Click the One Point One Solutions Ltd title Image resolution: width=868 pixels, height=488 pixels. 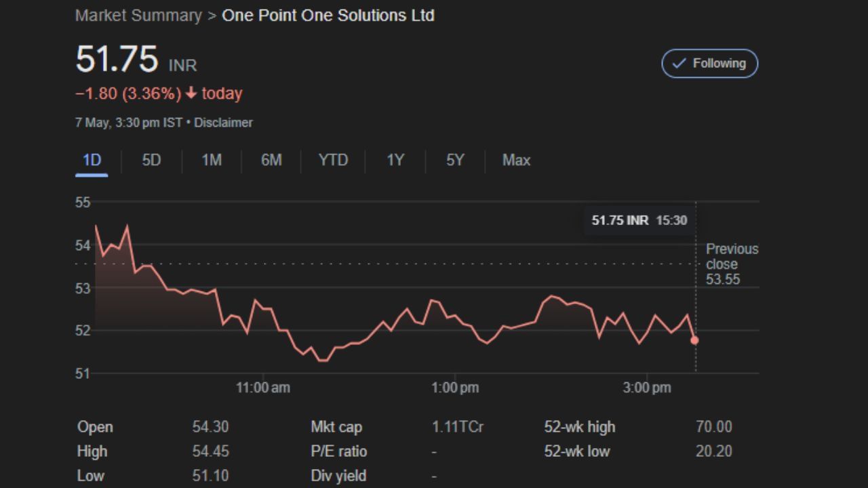[x=328, y=15]
